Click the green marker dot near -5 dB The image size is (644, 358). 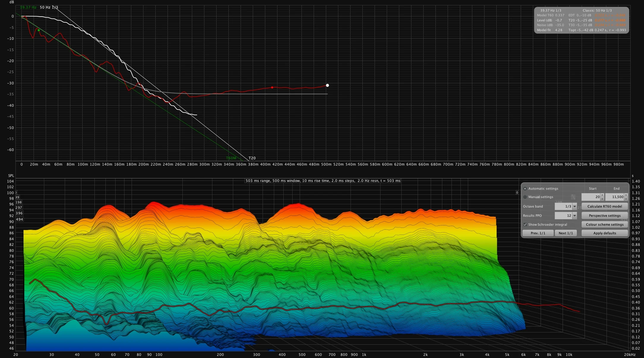[39, 30]
